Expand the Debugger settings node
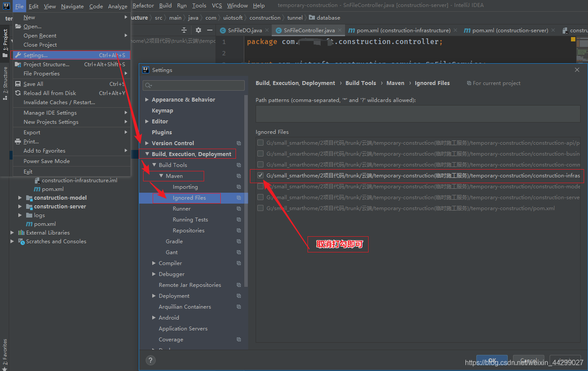This screenshot has height=371, width=588. coord(154,274)
